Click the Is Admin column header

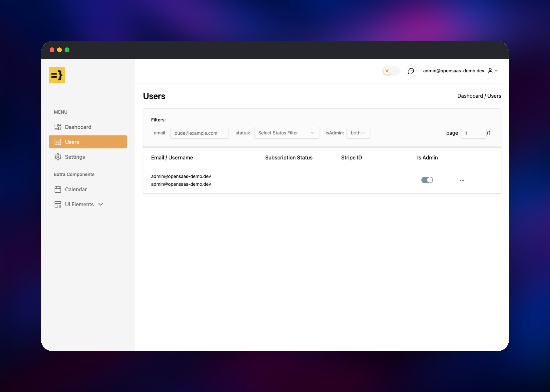pos(427,158)
